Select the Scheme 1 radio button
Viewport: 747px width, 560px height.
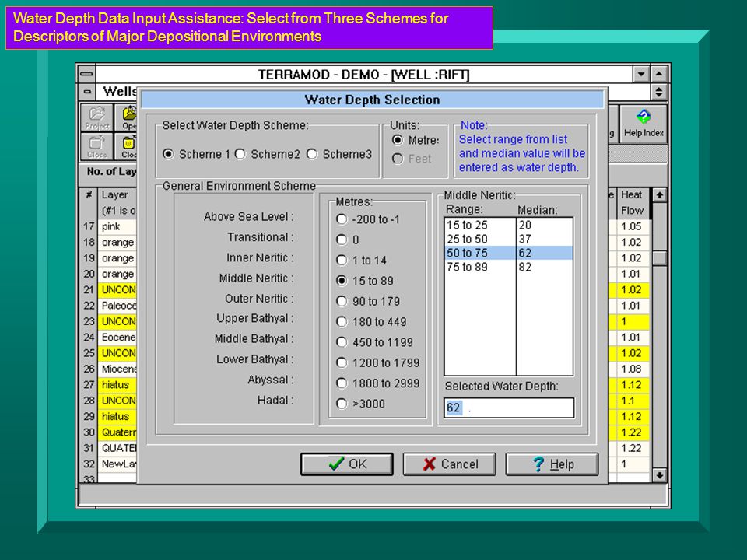pyautogui.click(x=168, y=154)
